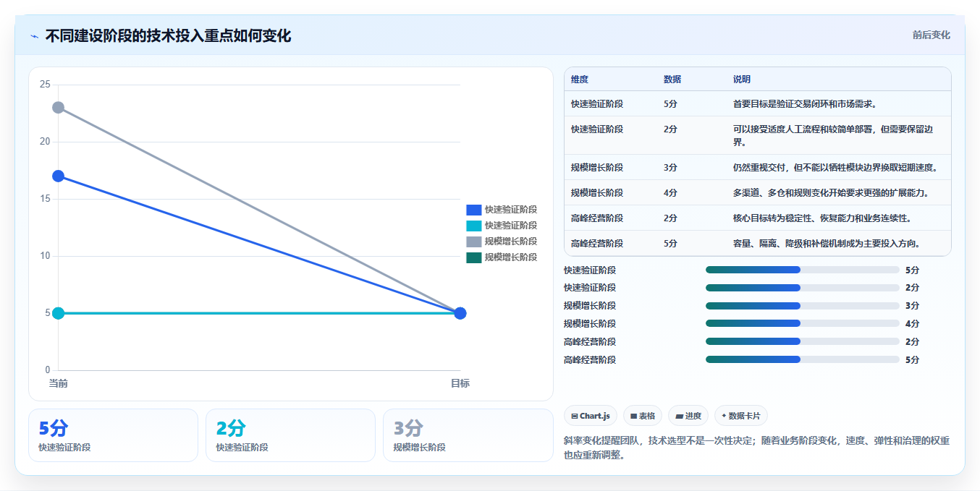This screenshot has height=491, width=980.
Task: Click the blue 快速验证阶段 legend swatch
Action: [x=473, y=210]
